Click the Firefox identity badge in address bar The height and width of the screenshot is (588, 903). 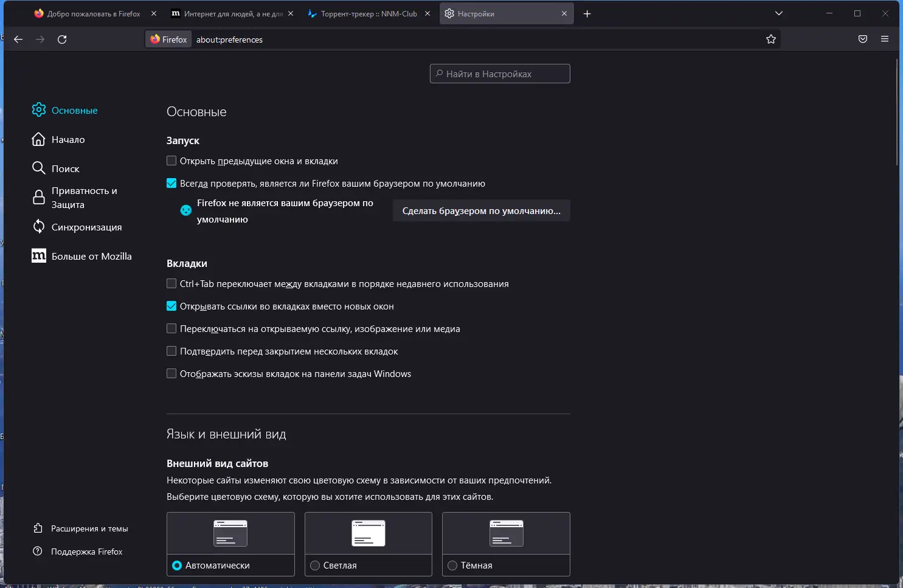pyautogui.click(x=169, y=40)
